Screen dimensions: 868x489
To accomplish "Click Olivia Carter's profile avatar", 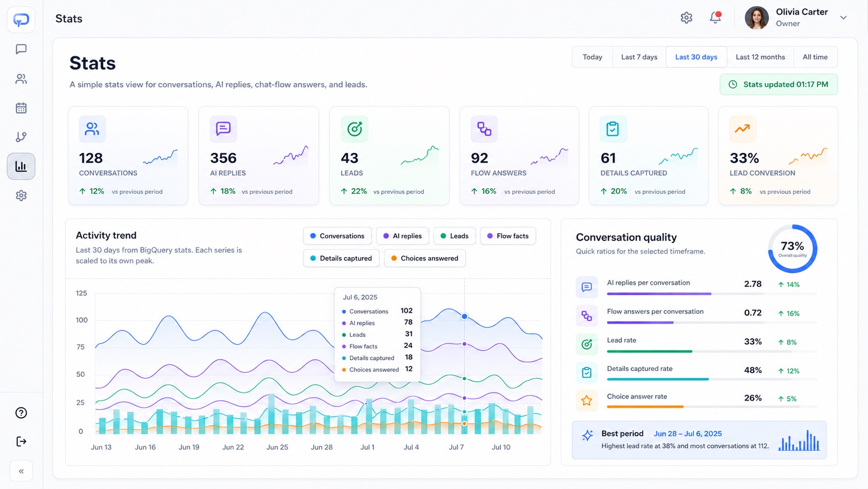I will click(756, 18).
